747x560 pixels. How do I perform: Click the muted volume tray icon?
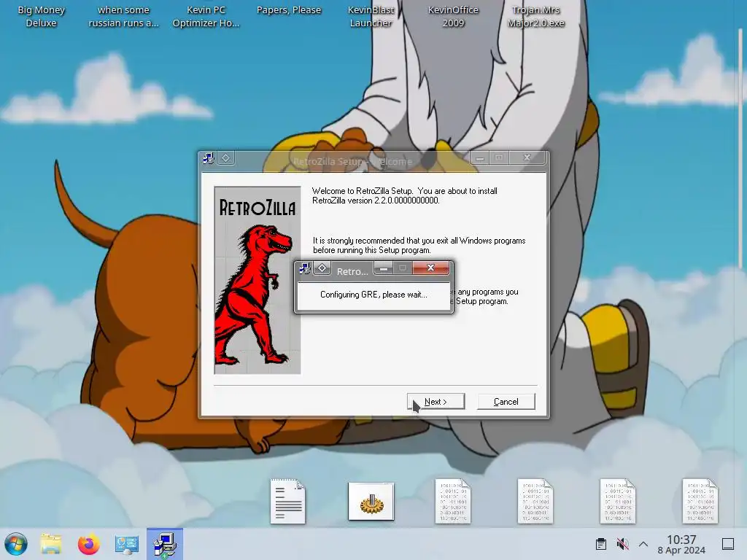click(x=622, y=544)
